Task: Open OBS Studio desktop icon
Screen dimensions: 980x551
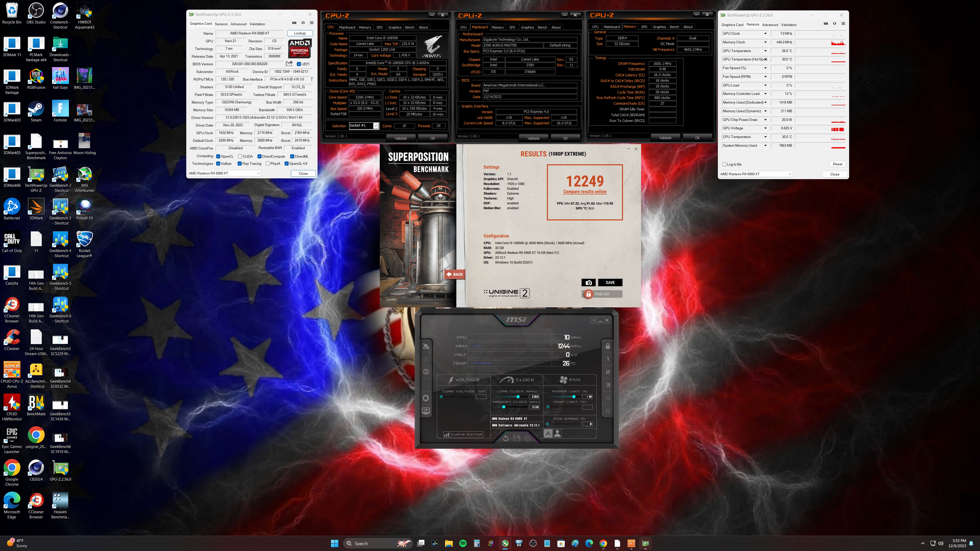Action: click(36, 14)
